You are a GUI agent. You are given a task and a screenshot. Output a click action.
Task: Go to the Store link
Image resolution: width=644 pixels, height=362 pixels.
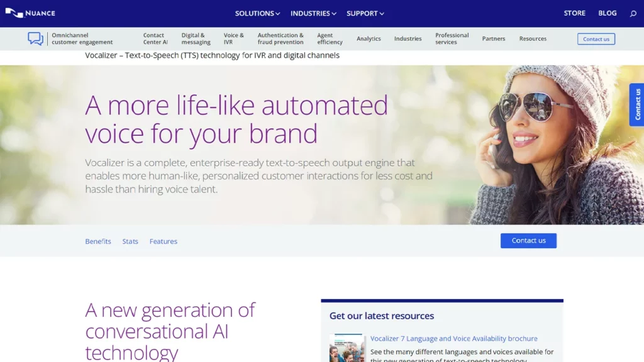pyautogui.click(x=574, y=13)
